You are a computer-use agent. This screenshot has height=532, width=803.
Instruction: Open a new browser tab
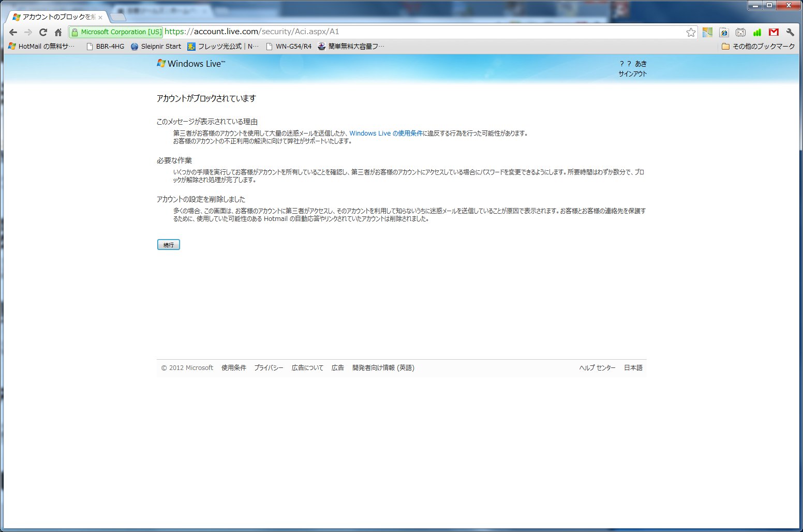[118, 17]
